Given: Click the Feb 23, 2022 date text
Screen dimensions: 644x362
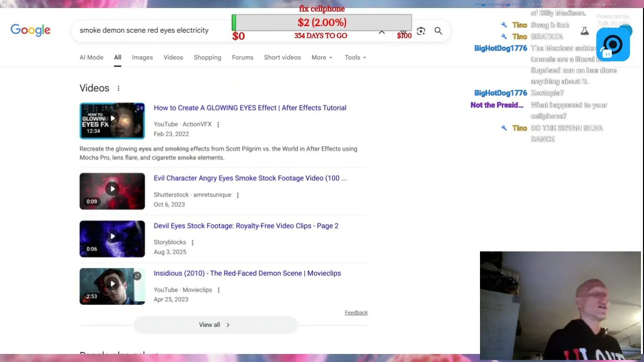Looking at the screenshot, I should pos(171,134).
